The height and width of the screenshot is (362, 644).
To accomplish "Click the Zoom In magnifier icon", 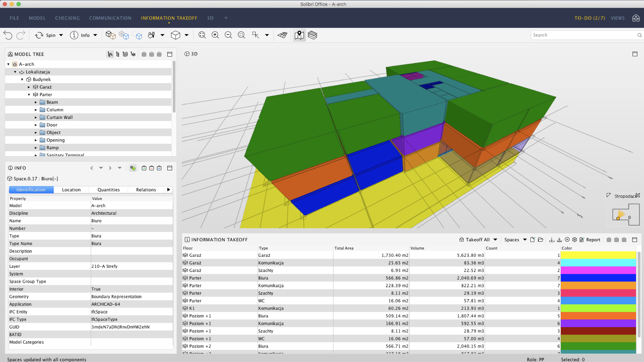I will [215, 35].
